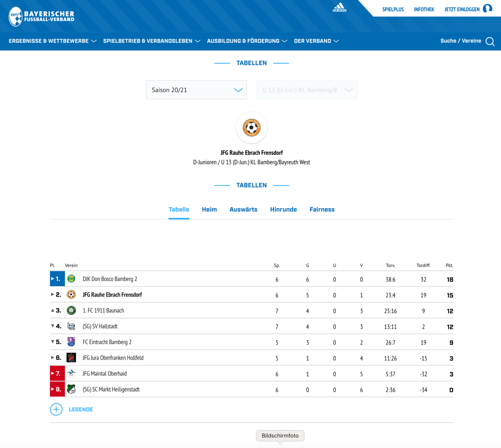Expand the Ergebnisse & Wettbewerbe menu
The image size is (501, 448).
pyautogui.click(x=53, y=41)
